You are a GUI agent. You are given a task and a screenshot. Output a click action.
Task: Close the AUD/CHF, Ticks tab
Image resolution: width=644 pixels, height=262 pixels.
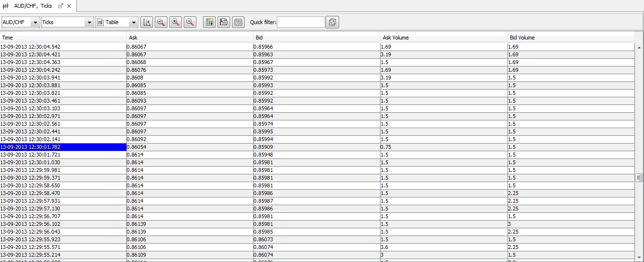click(69, 6)
